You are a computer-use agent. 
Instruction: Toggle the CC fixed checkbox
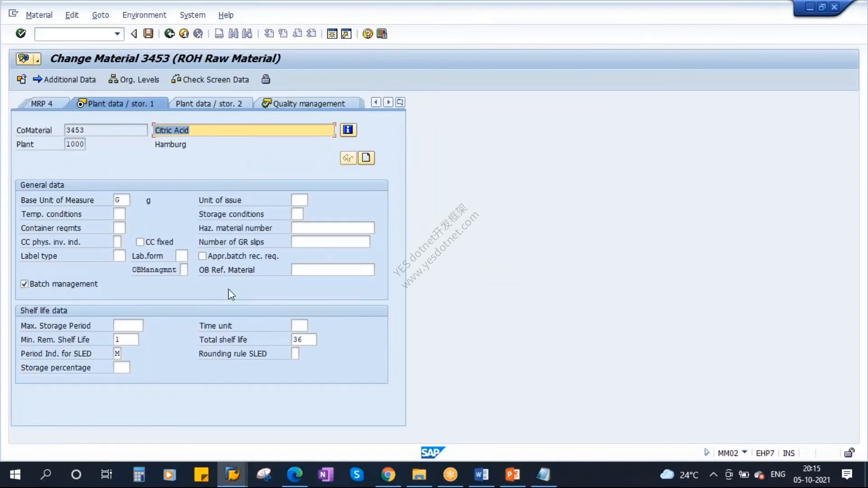pyautogui.click(x=140, y=242)
